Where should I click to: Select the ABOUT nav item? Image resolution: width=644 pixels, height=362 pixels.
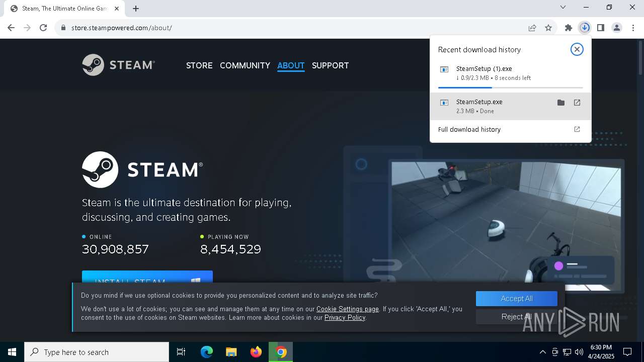coord(291,65)
